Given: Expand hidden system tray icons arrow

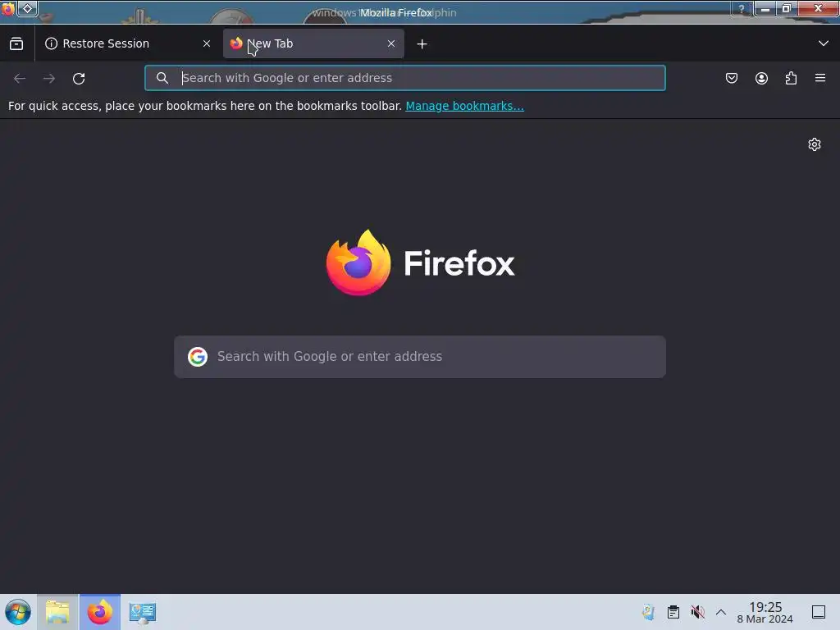Looking at the screenshot, I should click(721, 612).
